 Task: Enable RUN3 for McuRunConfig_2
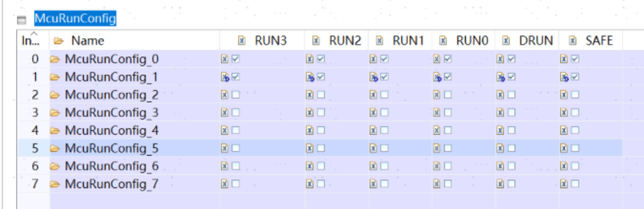(x=236, y=95)
